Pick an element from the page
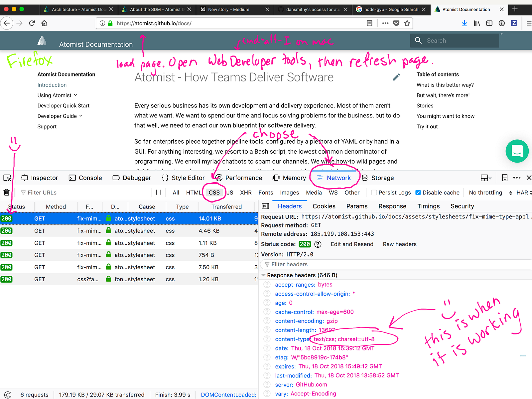 [7, 178]
